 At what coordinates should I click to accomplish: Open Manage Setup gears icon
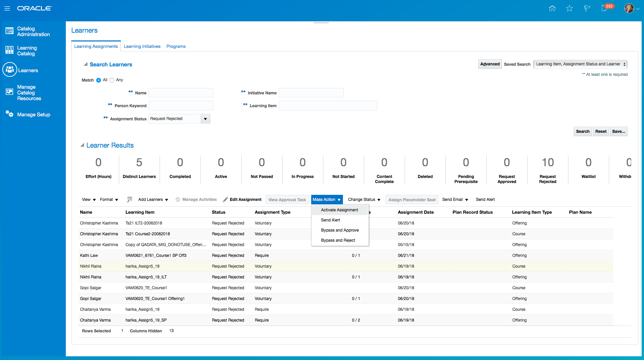[9, 114]
